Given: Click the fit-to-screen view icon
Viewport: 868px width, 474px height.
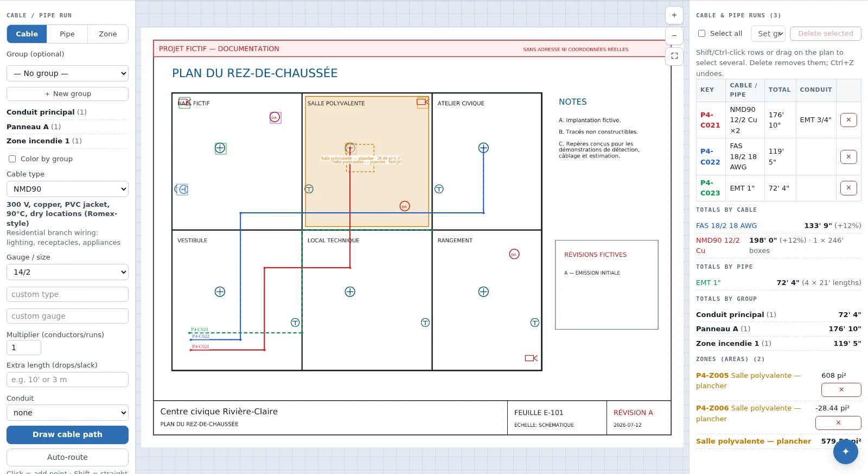Looking at the screenshot, I should click(674, 56).
